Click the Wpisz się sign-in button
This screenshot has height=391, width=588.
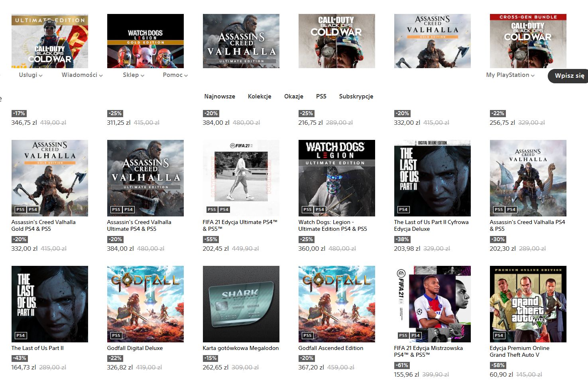(569, 76)
